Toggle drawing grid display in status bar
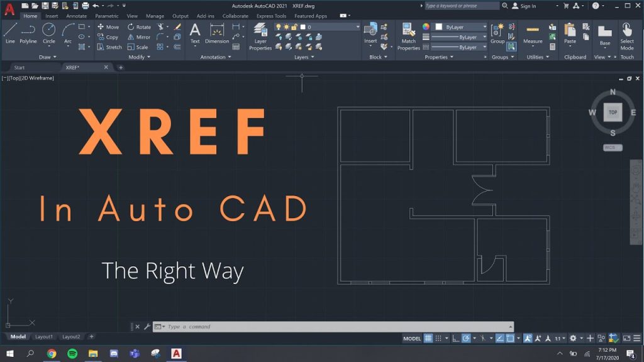 click(x=428, y=338)
